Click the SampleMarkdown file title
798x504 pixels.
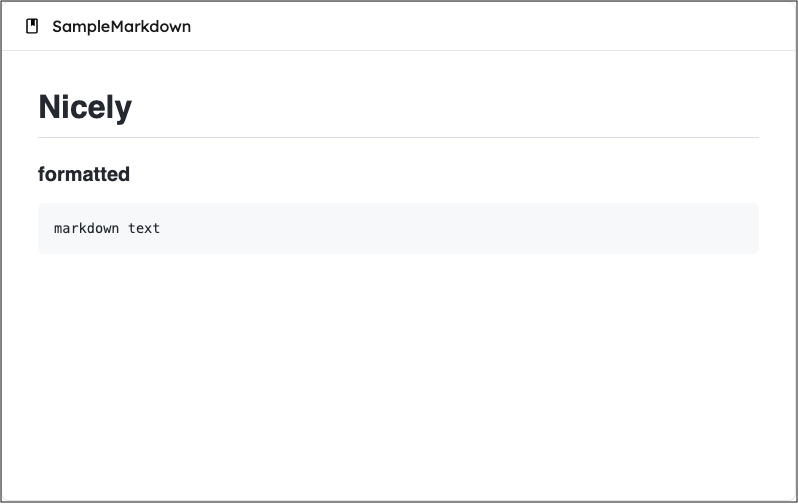tap(121, 27)
